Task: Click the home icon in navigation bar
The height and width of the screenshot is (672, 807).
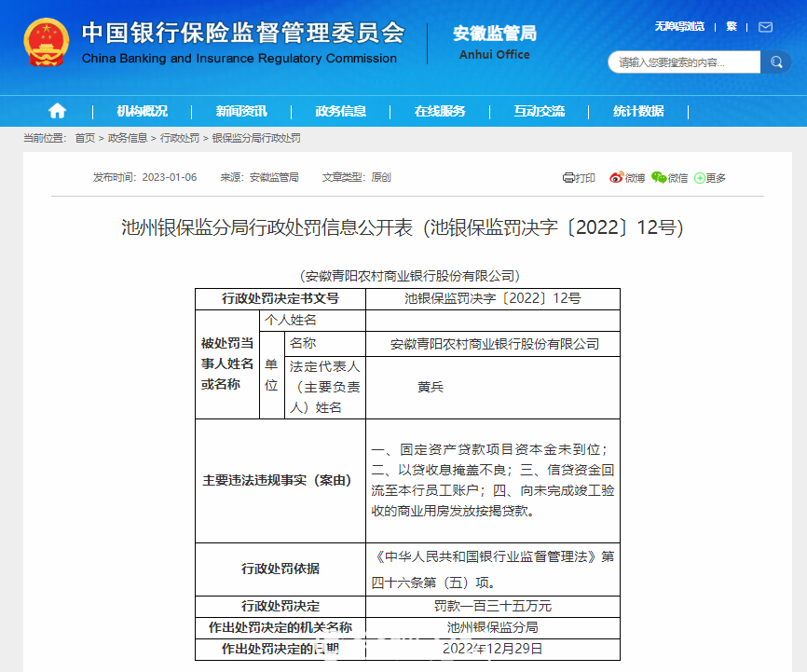Action: 57,111
